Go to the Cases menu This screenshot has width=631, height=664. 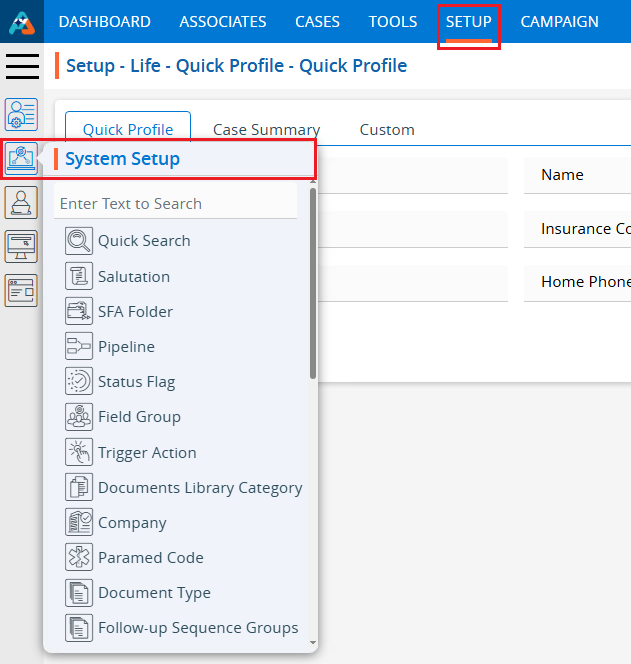[x=317, y=22]
